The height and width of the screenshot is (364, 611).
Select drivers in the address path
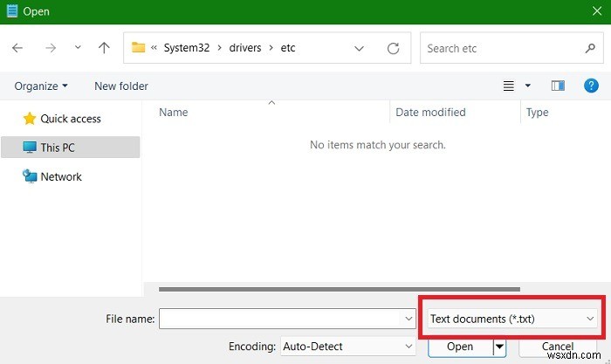point(245,47)
